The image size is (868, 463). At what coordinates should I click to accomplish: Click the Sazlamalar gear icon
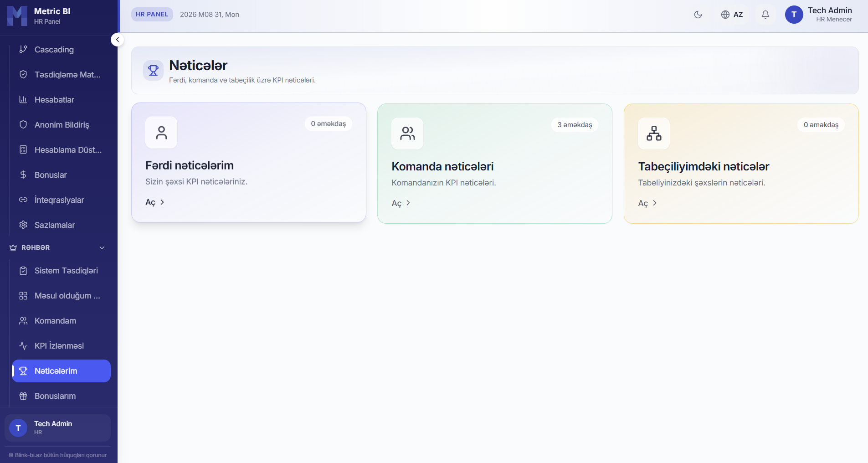[x=23, y=225]
